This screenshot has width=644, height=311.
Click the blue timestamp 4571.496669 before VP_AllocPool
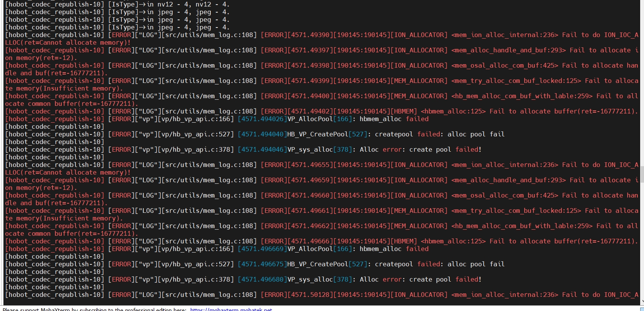point(262,249)
